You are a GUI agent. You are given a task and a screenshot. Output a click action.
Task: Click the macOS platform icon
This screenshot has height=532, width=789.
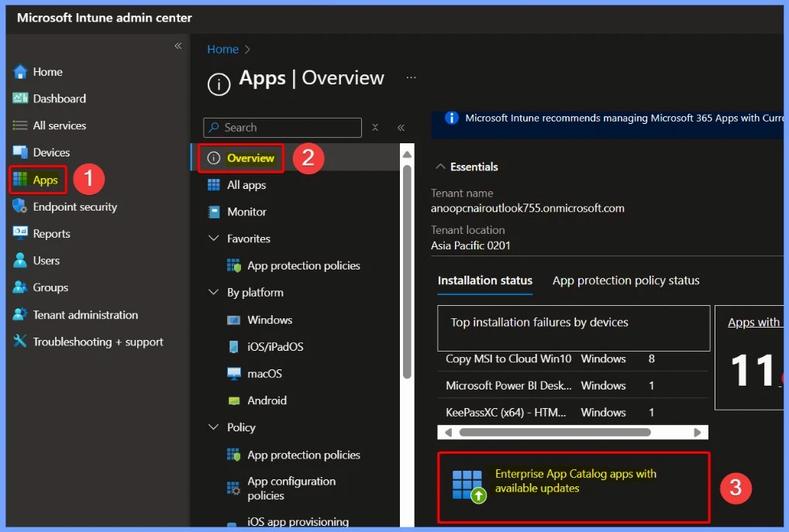(234, 373)
